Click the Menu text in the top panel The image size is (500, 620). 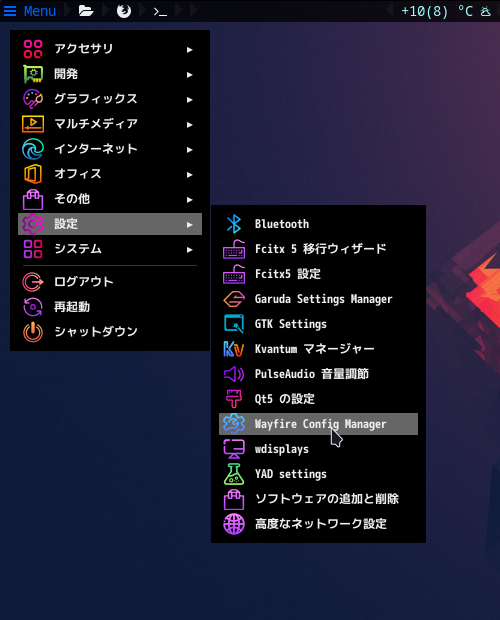40,11
